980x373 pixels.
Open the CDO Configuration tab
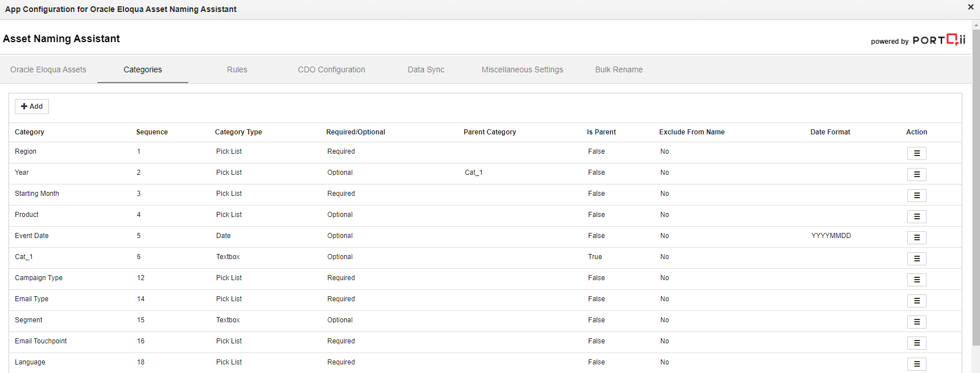331,69
